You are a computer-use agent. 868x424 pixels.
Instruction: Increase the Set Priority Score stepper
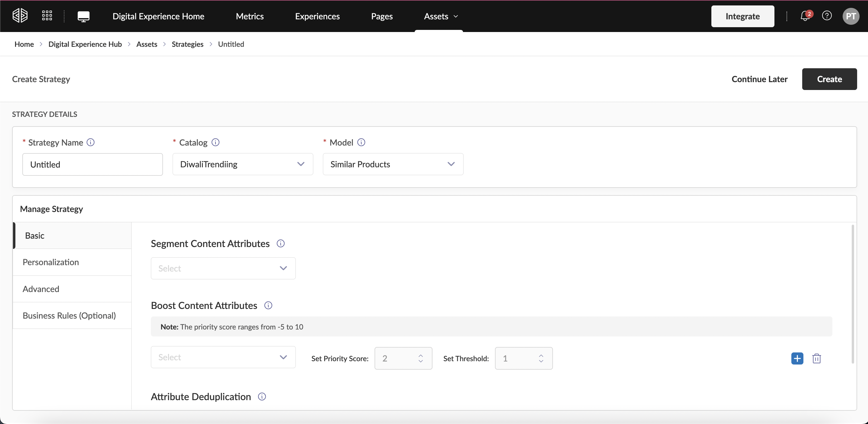[x=420, y=355]
